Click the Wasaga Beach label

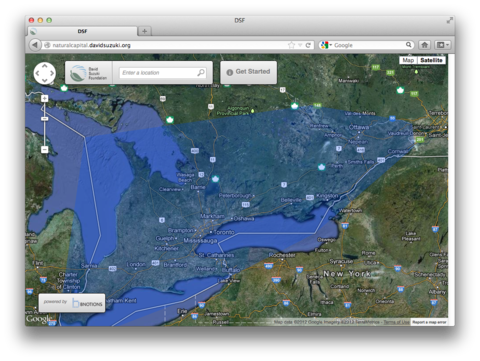[x=186, y=177]
